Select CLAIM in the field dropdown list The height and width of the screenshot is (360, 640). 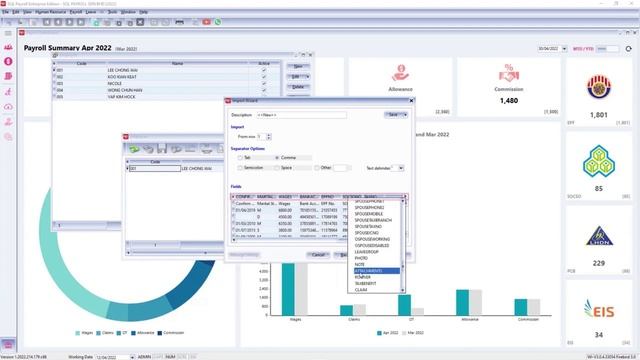[x=377, y=290]
